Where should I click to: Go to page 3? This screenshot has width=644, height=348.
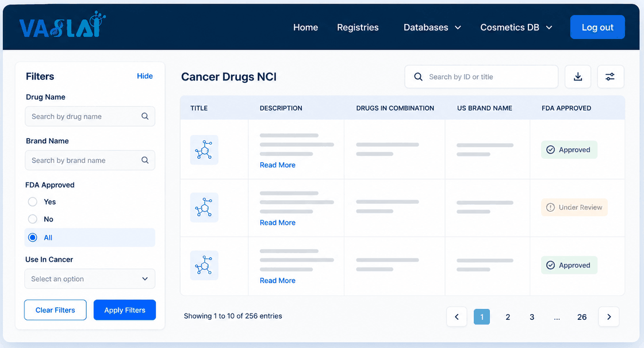coord(532,317)
